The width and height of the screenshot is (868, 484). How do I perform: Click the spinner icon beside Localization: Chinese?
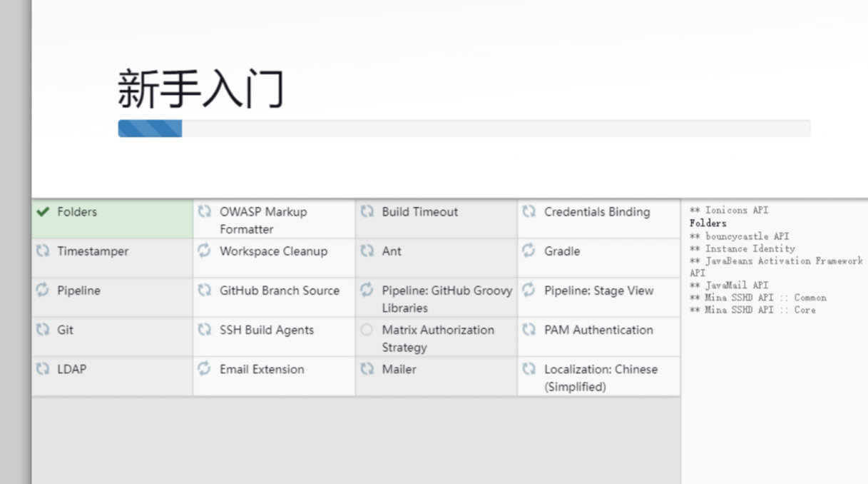tap(529, 368)
